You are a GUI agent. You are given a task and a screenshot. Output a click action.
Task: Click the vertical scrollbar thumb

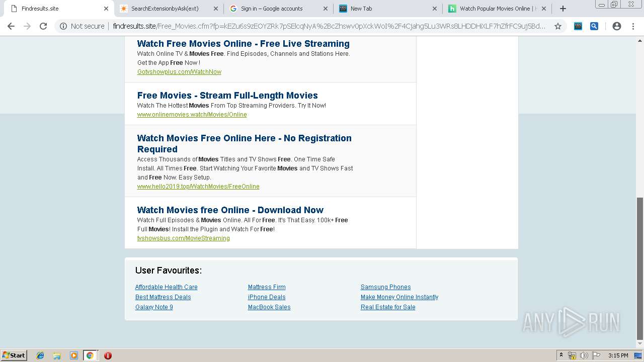click(x=640, y=268)
